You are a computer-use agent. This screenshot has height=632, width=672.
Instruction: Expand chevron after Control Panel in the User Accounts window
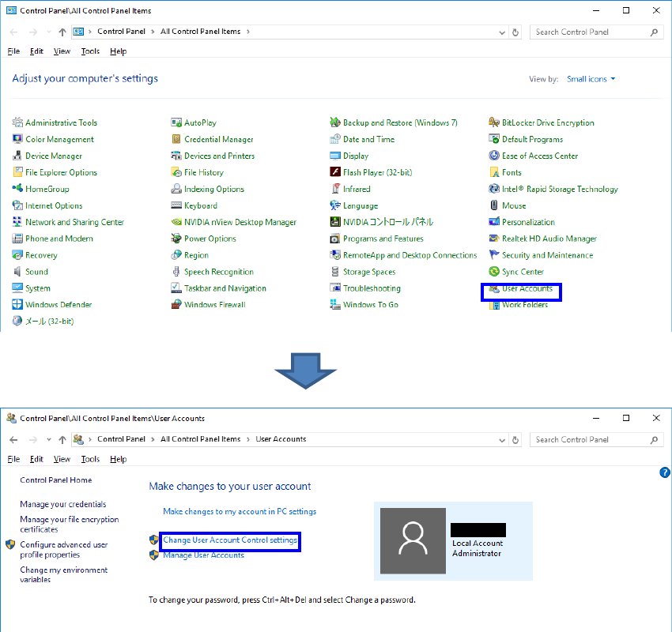click(x=153, y=439)
